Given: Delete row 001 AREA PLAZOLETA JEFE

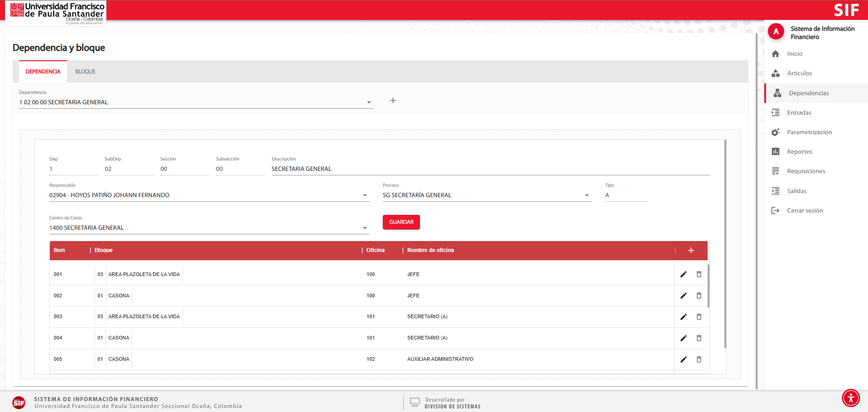Looking at the screenshot, I should (699, 274).
